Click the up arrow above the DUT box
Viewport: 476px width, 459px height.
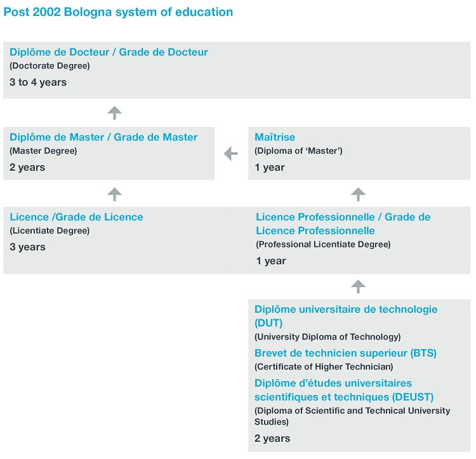(359, 286)
